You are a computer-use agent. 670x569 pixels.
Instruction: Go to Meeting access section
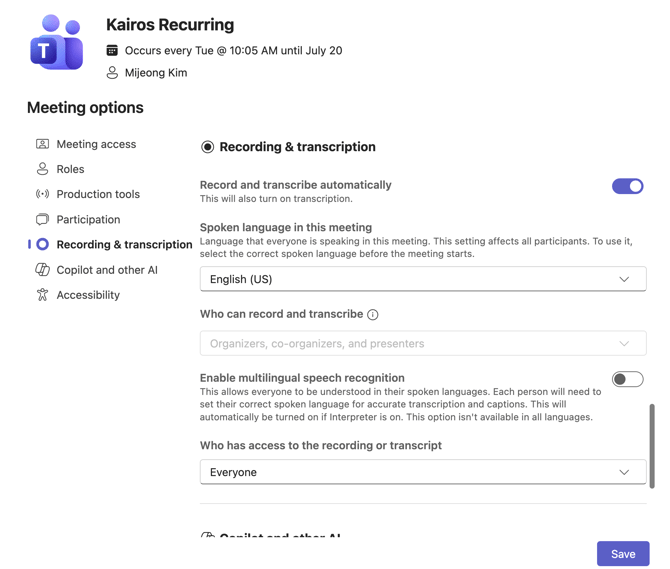pyautogui.click(x=96, y=144)
